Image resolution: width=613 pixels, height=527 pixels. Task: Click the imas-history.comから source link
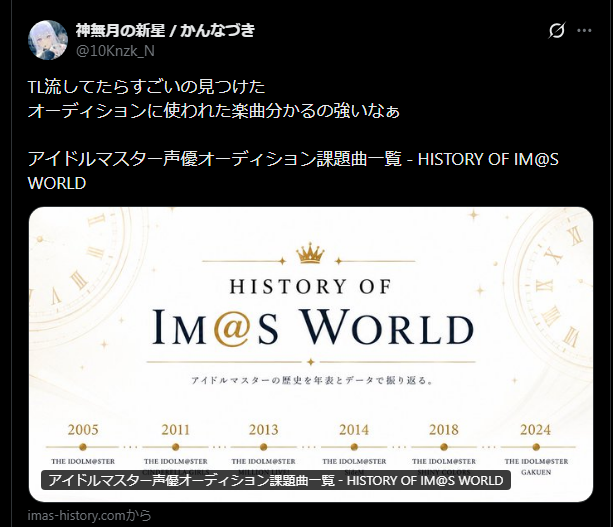click(x=90, y=516)
